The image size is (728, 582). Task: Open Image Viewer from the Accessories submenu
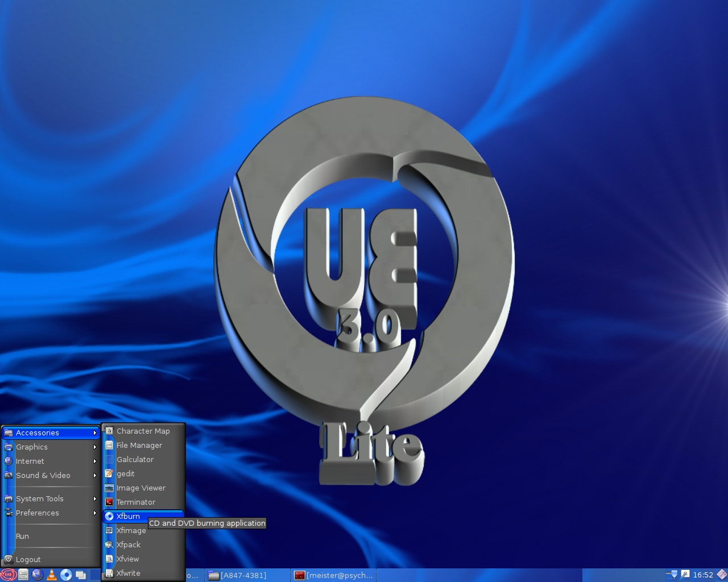(x=143, y=488)
